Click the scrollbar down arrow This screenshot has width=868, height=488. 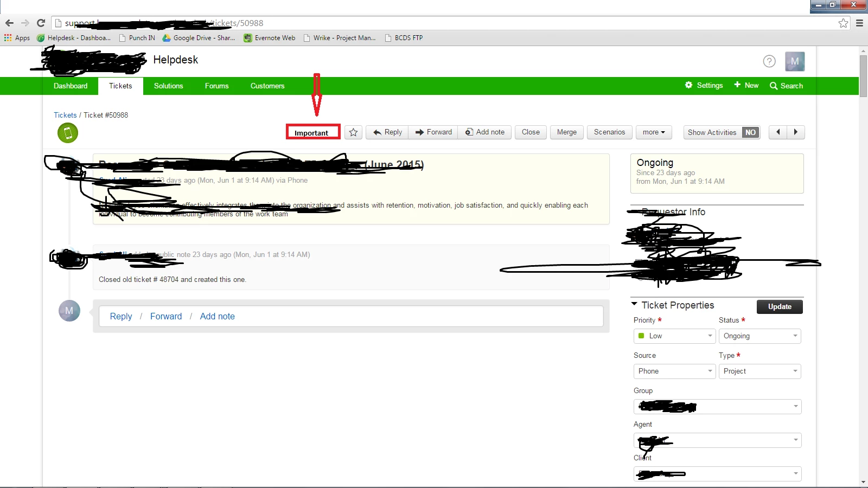pos(863,482)
